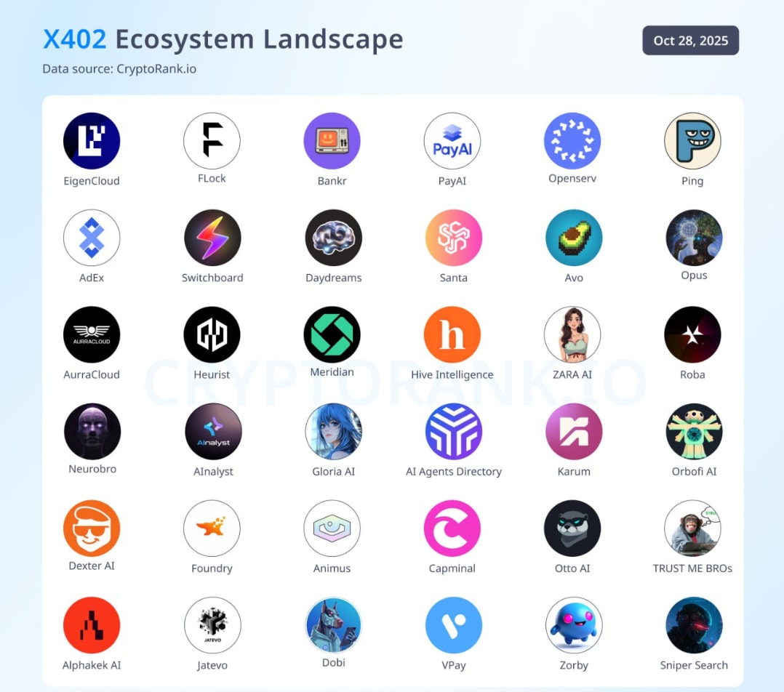Click the Switchboard lightning icon

(212, 238)
